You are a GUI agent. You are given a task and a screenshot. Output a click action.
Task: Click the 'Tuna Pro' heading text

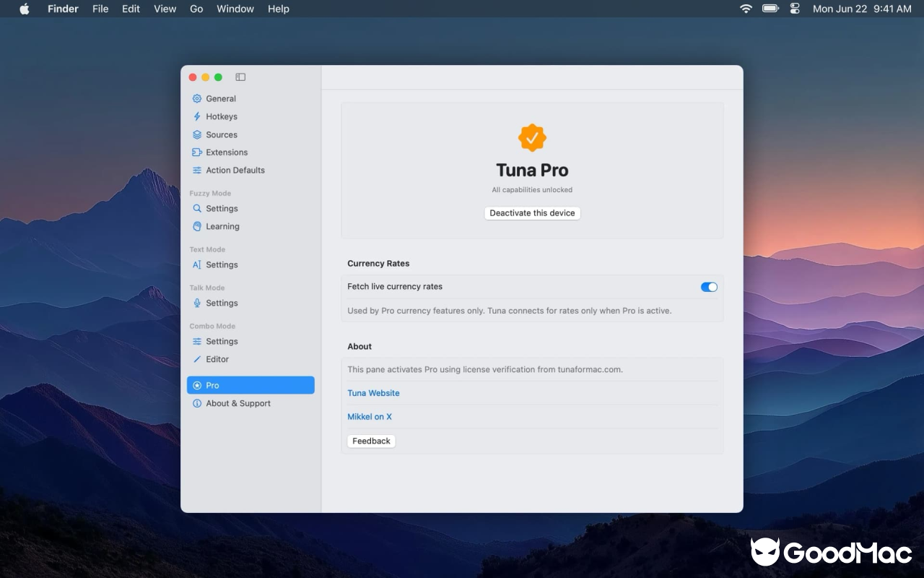532,171
